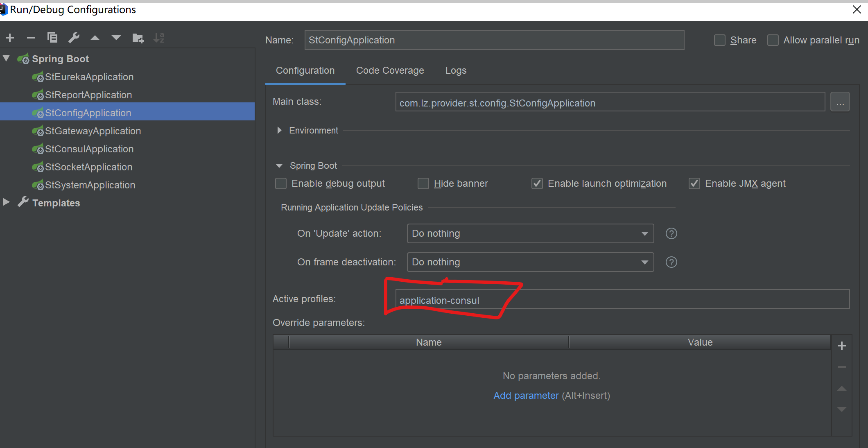Open the On 'Update' action dropdown
The image size is (868, 448).
[530, 233]
